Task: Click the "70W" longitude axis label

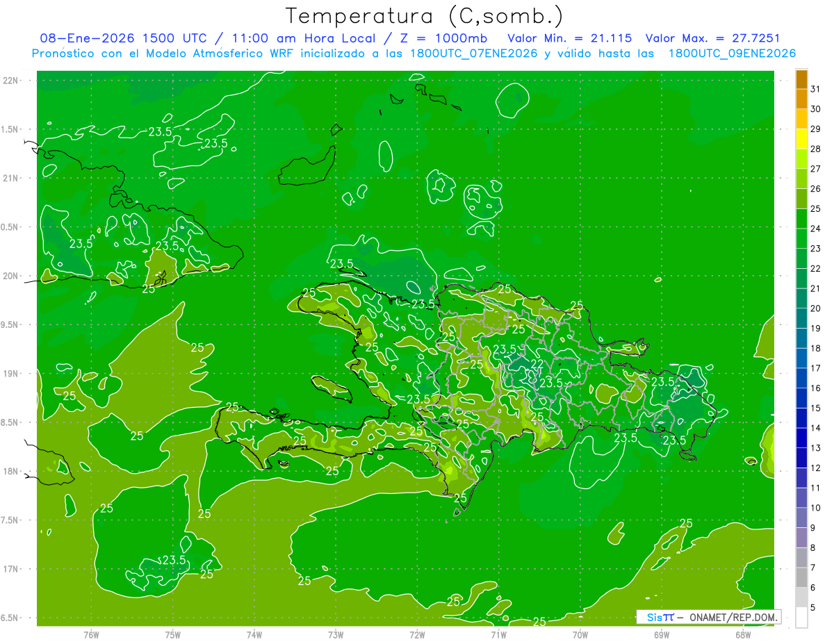Action: point(580,634)
